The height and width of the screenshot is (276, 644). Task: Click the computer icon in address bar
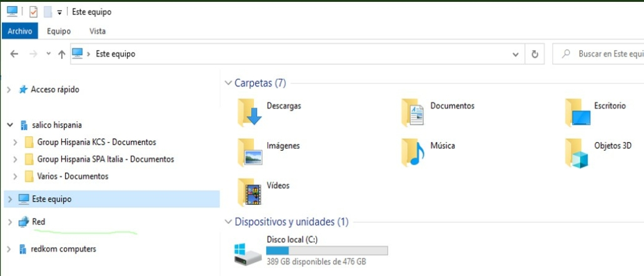[x=77, y=53]
